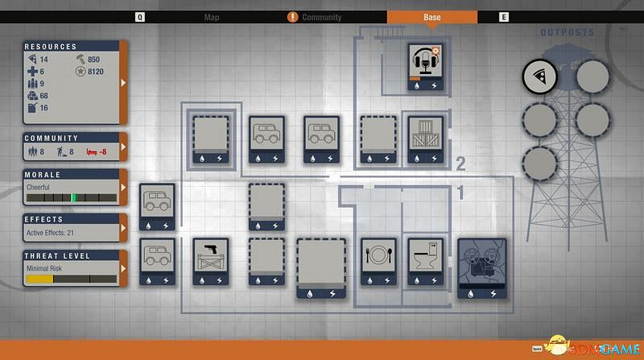This screenshot has width=644, height=360.
Task: Select the parking slot beside the workshop
Action: pos(157,261)
